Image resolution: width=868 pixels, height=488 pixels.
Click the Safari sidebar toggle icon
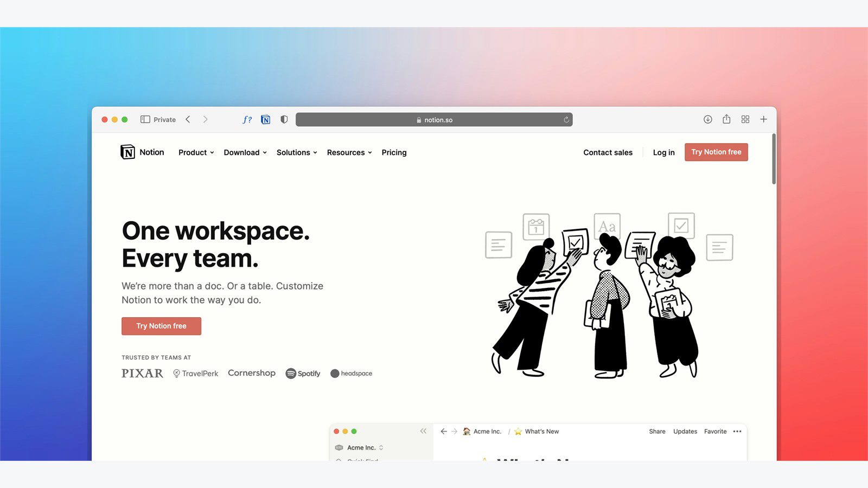(145, 119)
